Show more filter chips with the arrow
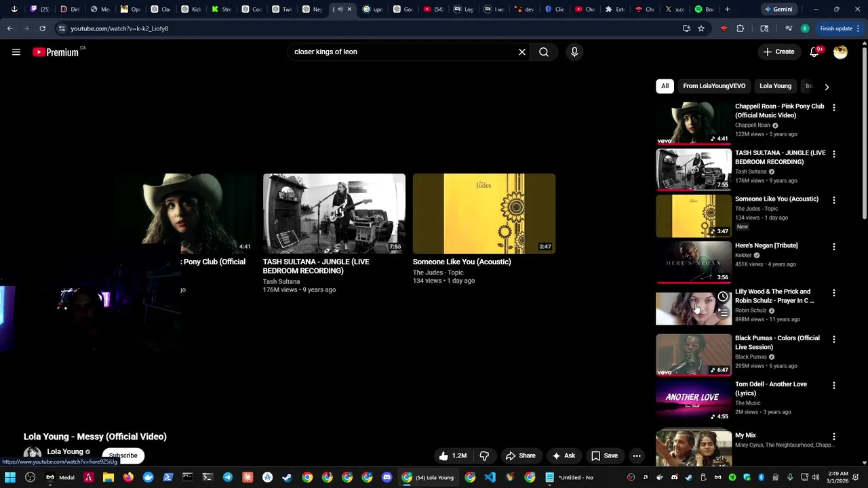Image resolution: width=868 pixels, height=488 pixels. pyautogui.click(x=827, y=87)
